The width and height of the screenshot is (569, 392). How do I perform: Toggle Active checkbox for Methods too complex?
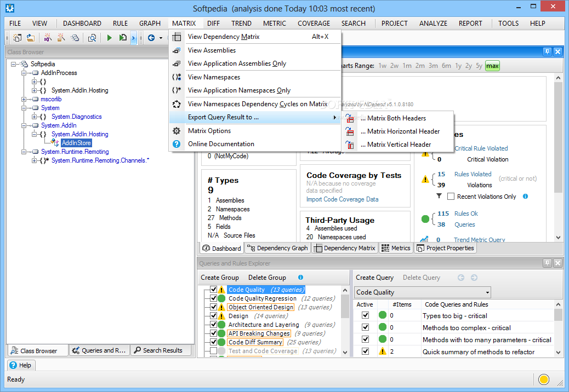pyautogui.click(x=366, y=327)
